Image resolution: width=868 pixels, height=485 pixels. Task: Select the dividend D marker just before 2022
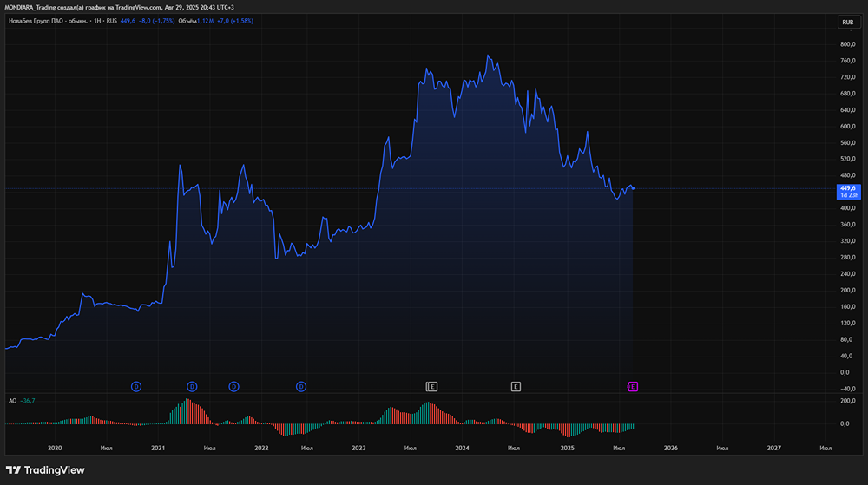pos(233,387)
